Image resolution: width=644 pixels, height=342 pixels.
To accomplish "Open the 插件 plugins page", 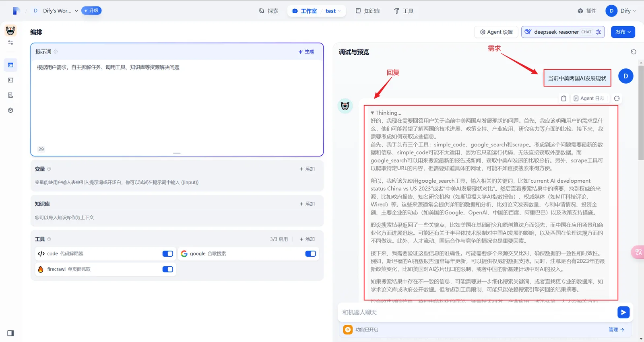I will [x=587, y=11].
